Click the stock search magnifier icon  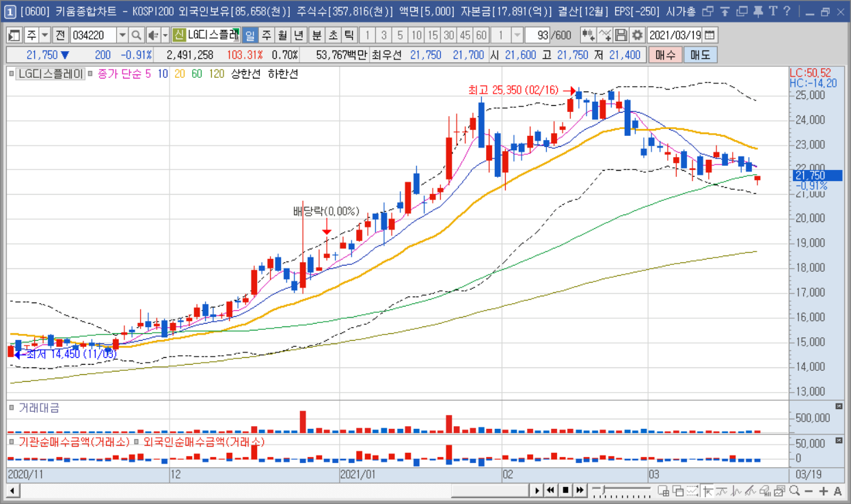click(x=136, y=36)
